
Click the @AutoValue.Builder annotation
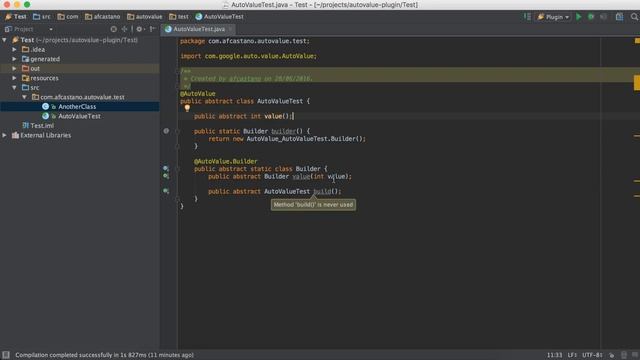(226, 161)
